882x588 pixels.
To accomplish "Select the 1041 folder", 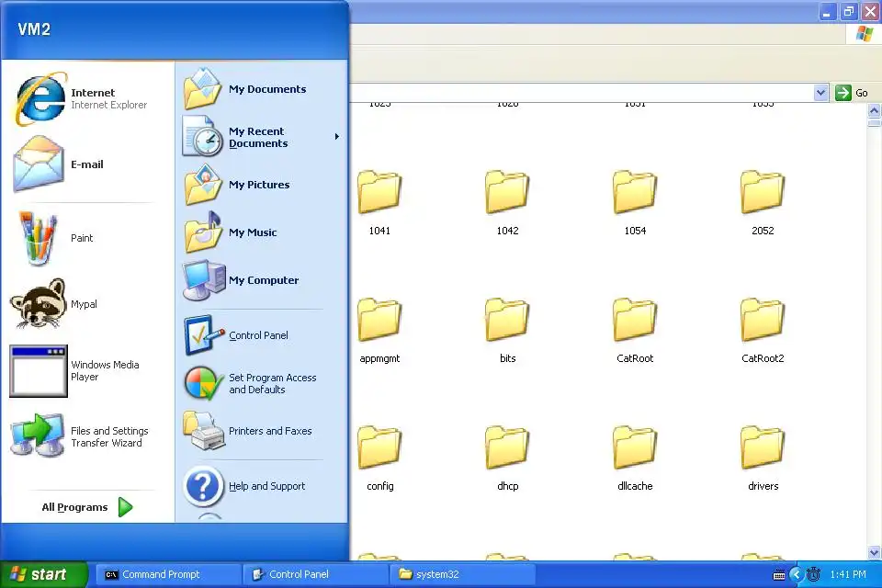I will pos(379,202).
